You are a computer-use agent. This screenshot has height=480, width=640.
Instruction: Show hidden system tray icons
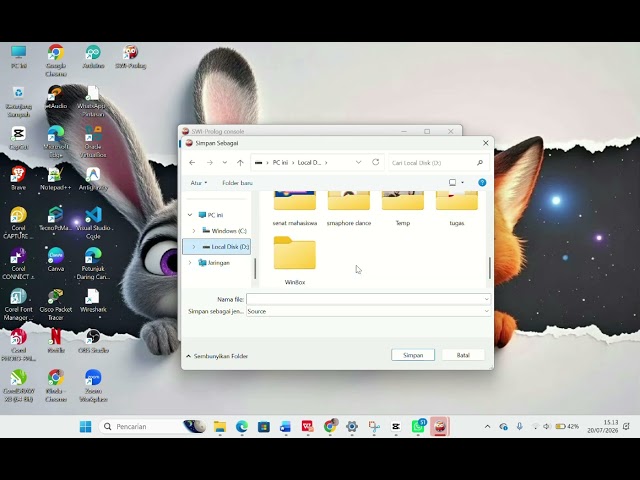(x=487, y=427)
